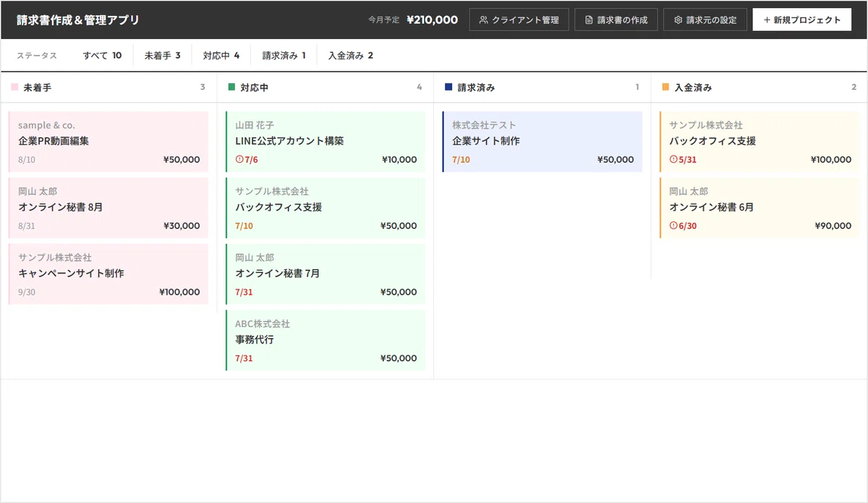The height and width of the screenshot is (503, 868).
Task: Show only 請求済み 1 projects tab
Action: (284, 55)
